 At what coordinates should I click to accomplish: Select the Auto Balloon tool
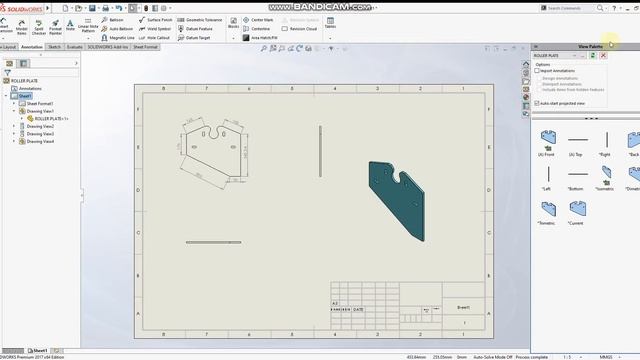[117, 29]
